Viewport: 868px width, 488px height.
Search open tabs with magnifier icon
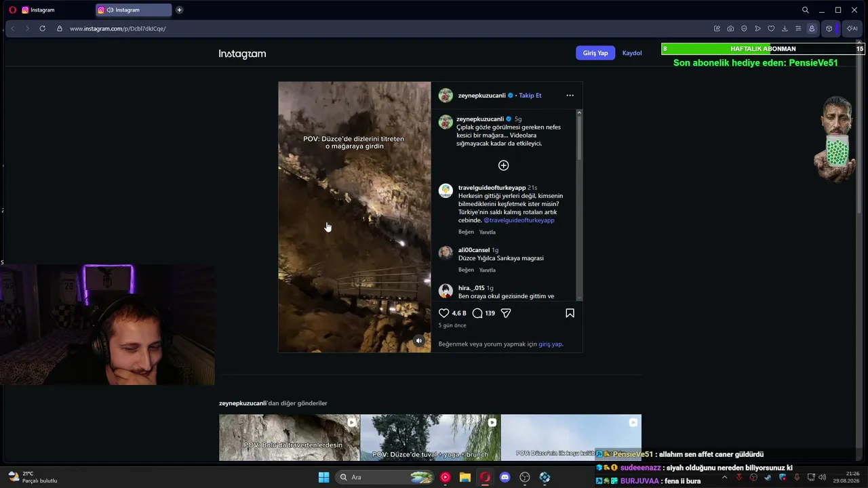806,10
